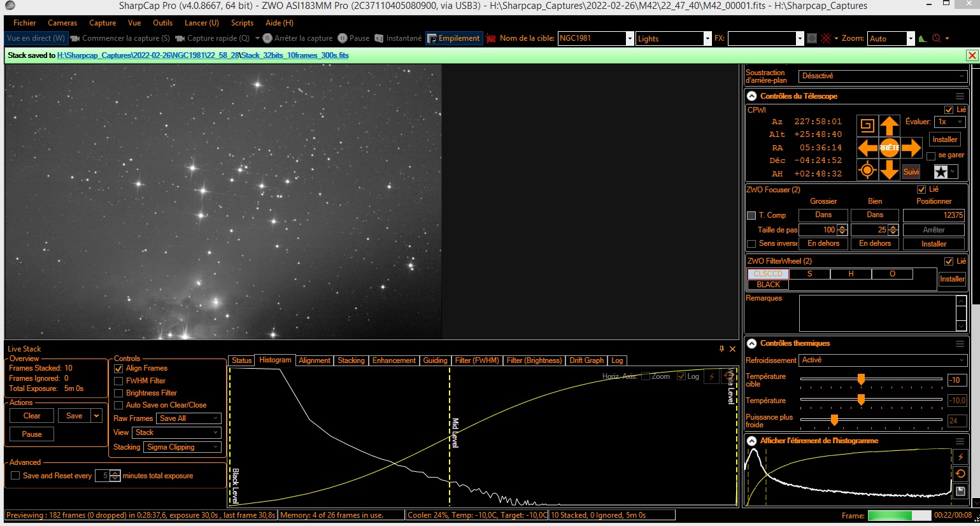Image resolution: width=980 pixels, height=526 pixels.
Task: Open the Raw Frames Save All dropdown
Action: 188,418
